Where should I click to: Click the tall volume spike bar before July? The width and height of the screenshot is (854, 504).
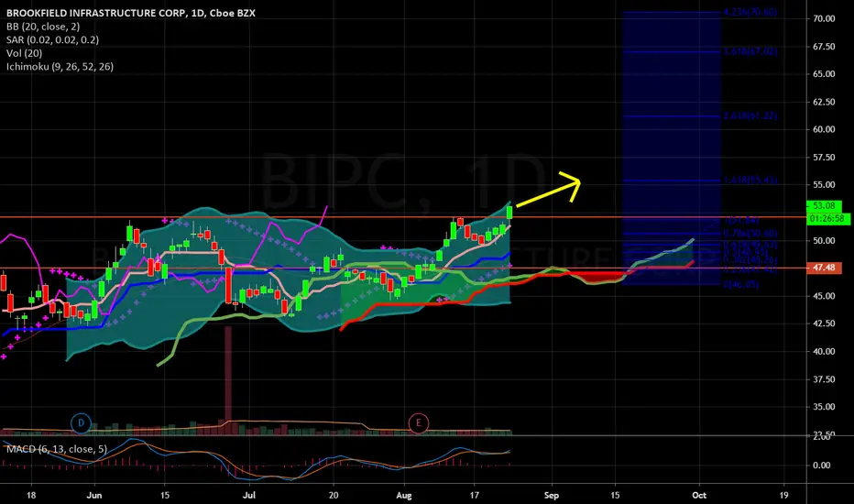click(x=227, y=380)
